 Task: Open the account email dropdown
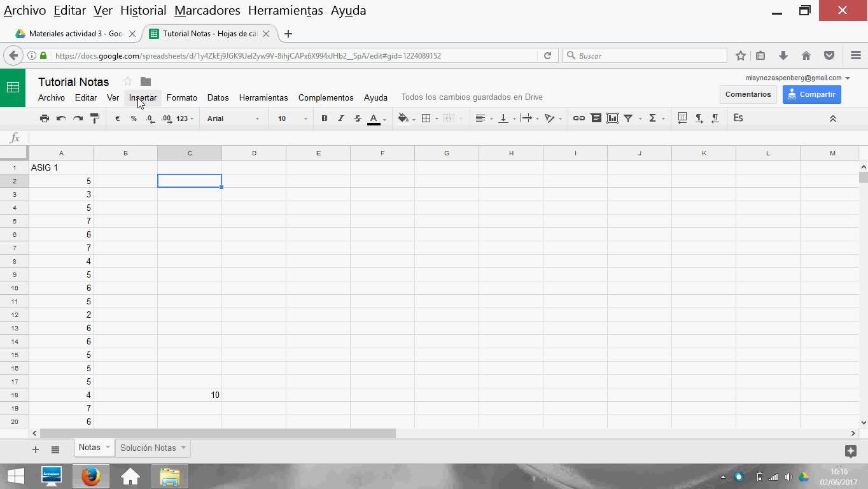pos(798,78)
